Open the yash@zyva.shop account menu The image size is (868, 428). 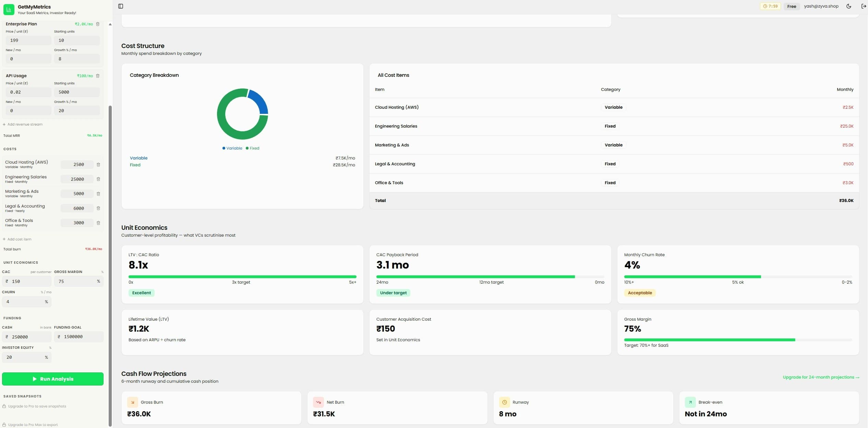(x=821, y=6)
